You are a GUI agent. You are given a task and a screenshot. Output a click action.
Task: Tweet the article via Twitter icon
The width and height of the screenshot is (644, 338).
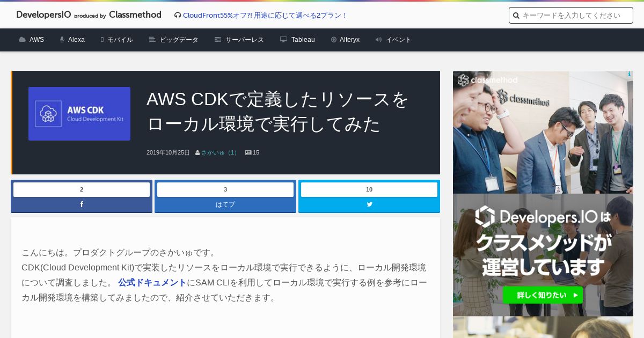pyautogui.click(x=369, y=204)
